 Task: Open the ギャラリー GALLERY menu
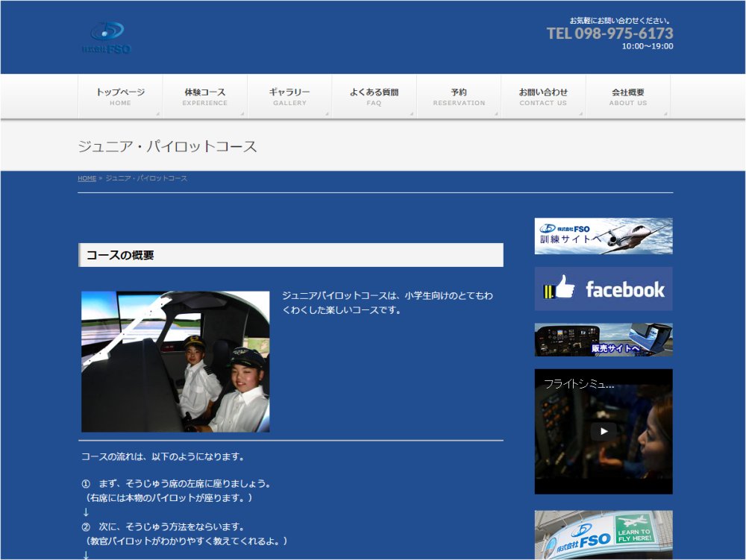click(289, 97)
